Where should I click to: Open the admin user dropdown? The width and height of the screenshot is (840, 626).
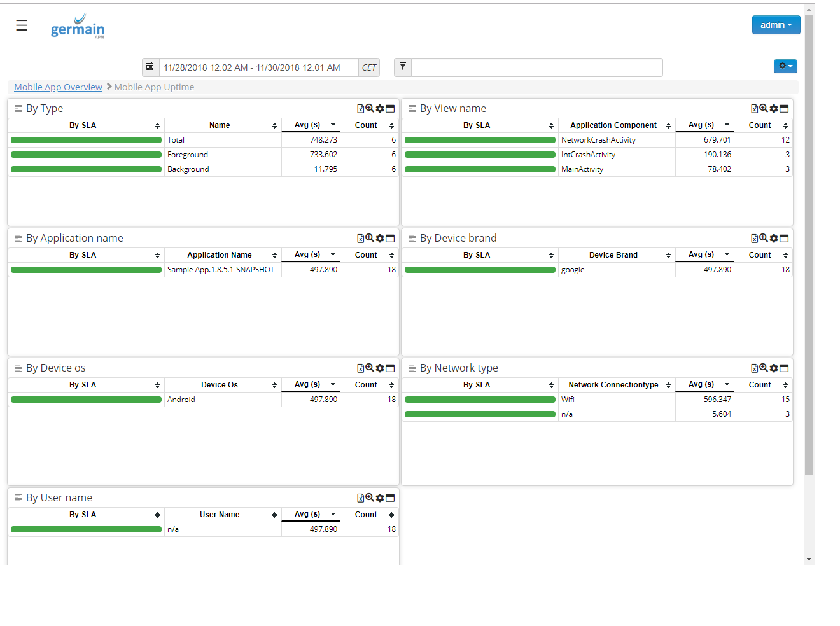[x=776, y=25]
